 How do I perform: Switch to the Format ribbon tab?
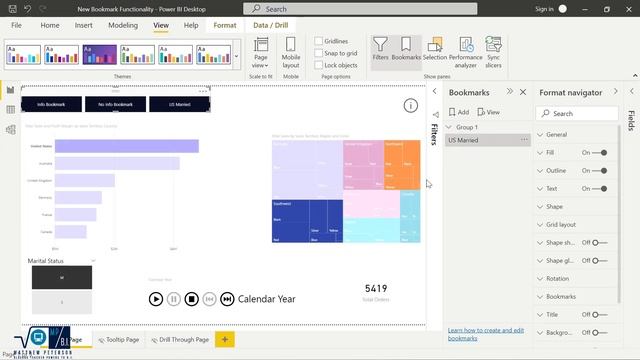(x=225, y=25)
